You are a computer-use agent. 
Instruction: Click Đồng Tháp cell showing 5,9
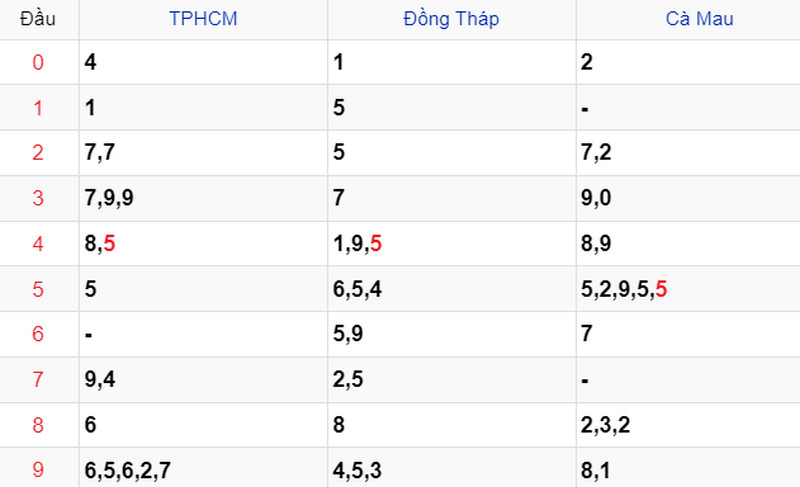[452, 334]
